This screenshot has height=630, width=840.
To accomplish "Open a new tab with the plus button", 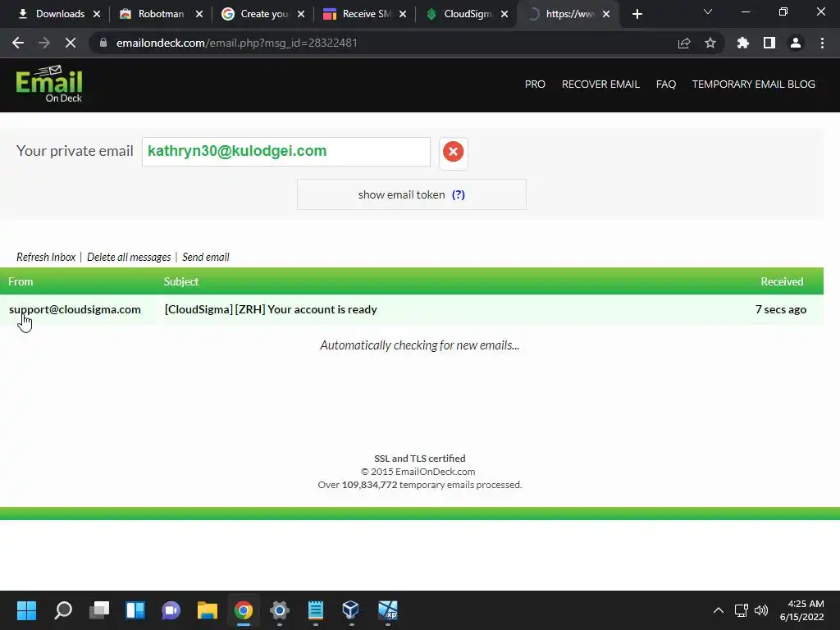I will click(637, 14).
